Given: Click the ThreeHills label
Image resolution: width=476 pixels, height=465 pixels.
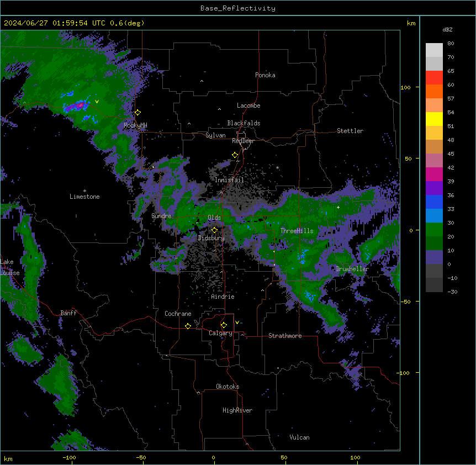Looking at the screenshot, I should 297,231.
